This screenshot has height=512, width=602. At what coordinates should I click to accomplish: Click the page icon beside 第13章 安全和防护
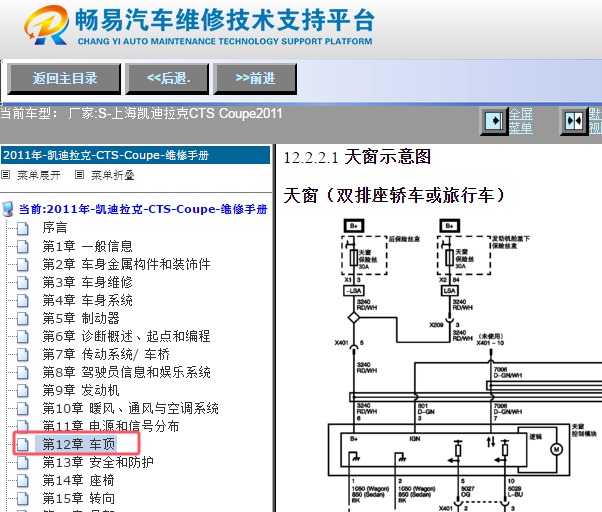(23, 462)
